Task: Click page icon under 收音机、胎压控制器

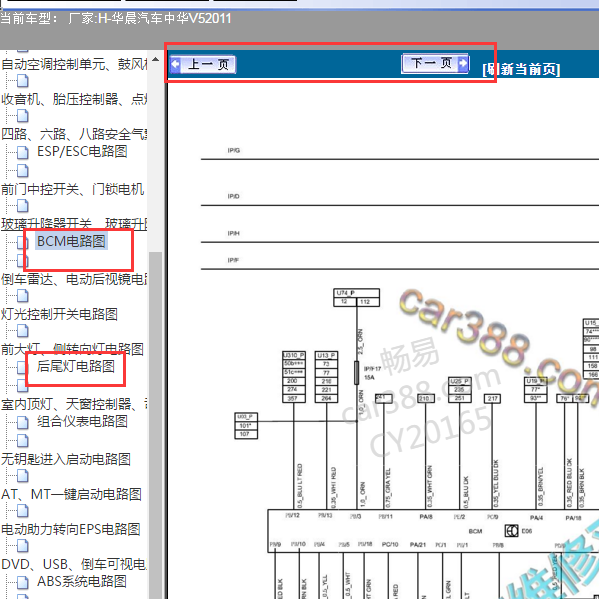Action: [23, 116]
